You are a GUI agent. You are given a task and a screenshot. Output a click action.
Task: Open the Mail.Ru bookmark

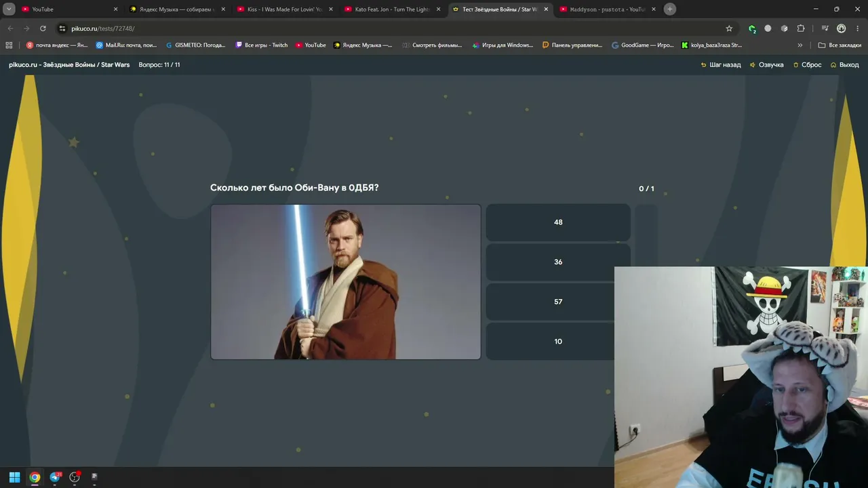point(126,45)
